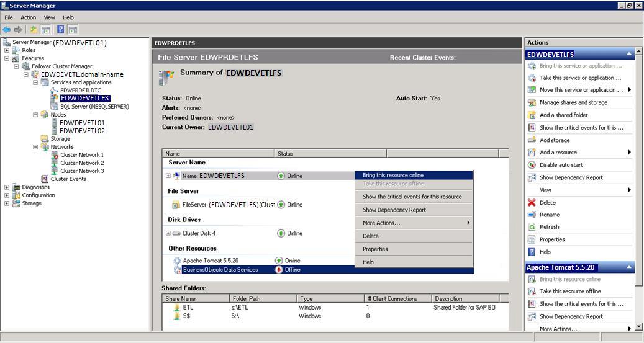This screenshot has width=644, height=343.
Task: Click the Actions pane scrollbar down arrow
Action: (x=638, y=327)
